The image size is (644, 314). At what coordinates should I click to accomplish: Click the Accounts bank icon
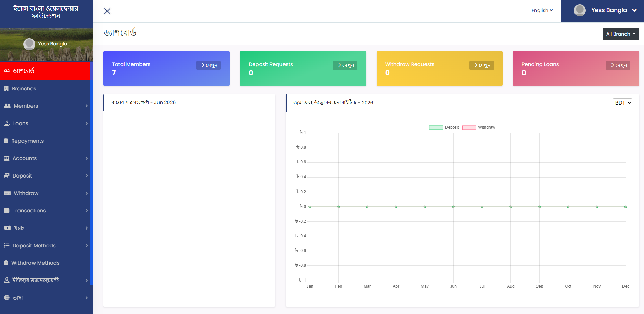click(x=7, y=158)
